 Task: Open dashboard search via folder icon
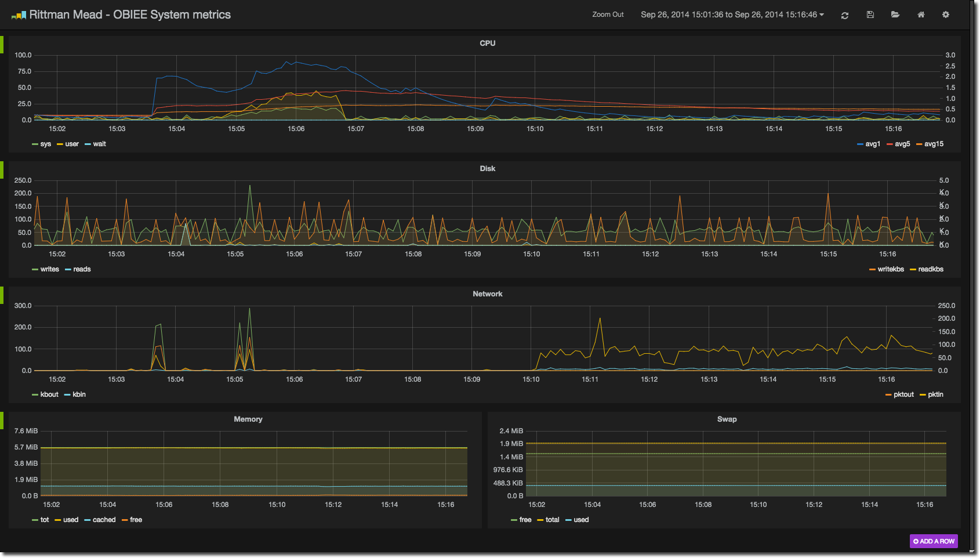point(895,15)
